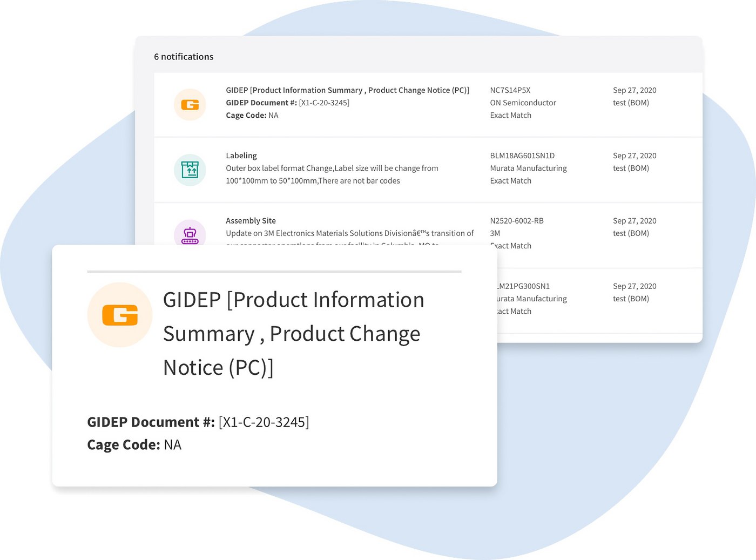The width and height of the screenshot is (756, 560).
Task: Click test (BOM) in the first notification
Action: tap(631, 103)
